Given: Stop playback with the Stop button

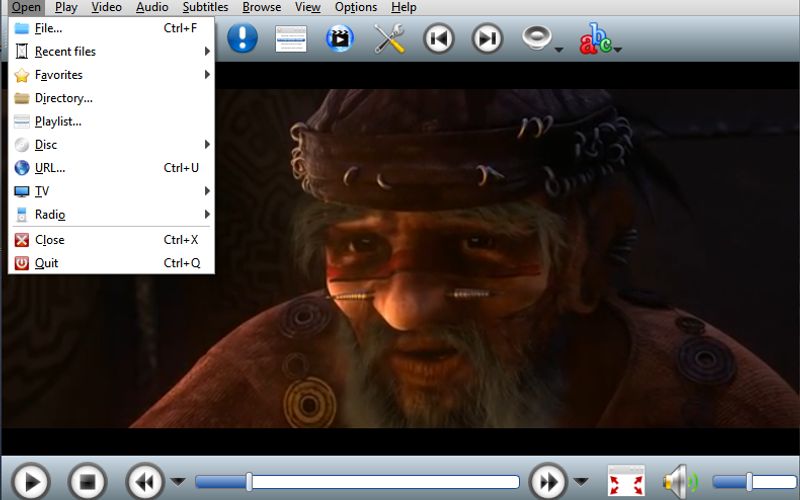Looking at the screenshot, I should pyautogui.click(x=87, y=482).
